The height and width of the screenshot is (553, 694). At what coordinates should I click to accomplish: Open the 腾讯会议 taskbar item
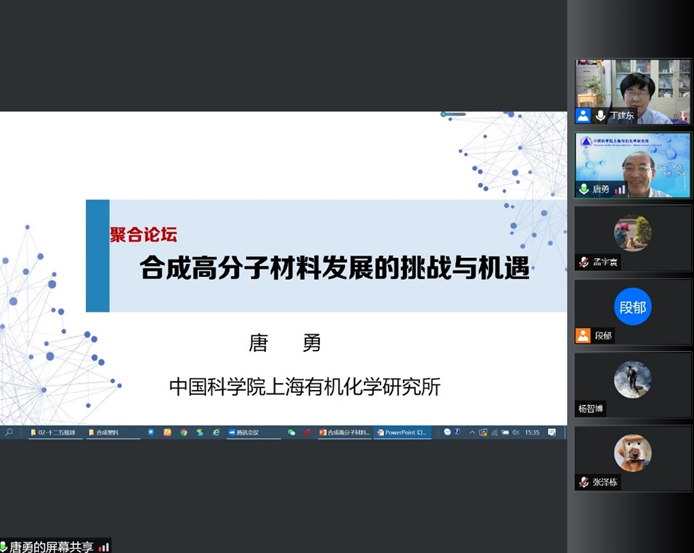[245, 433]
